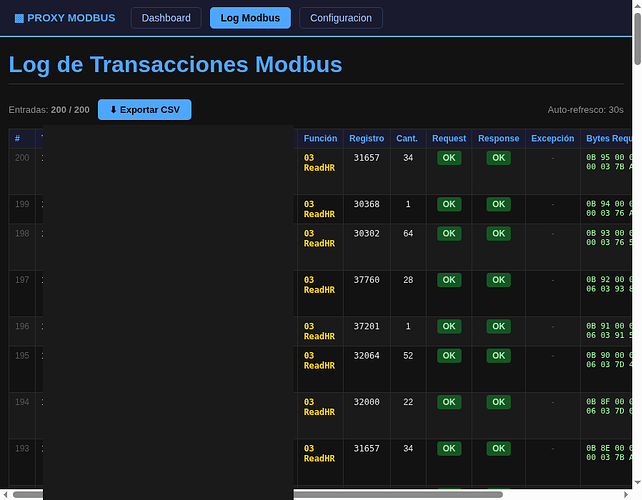Click the horizontal scrollbar right arrow
642x500 pixels.
pyautogui.click(x=626, y=495)
